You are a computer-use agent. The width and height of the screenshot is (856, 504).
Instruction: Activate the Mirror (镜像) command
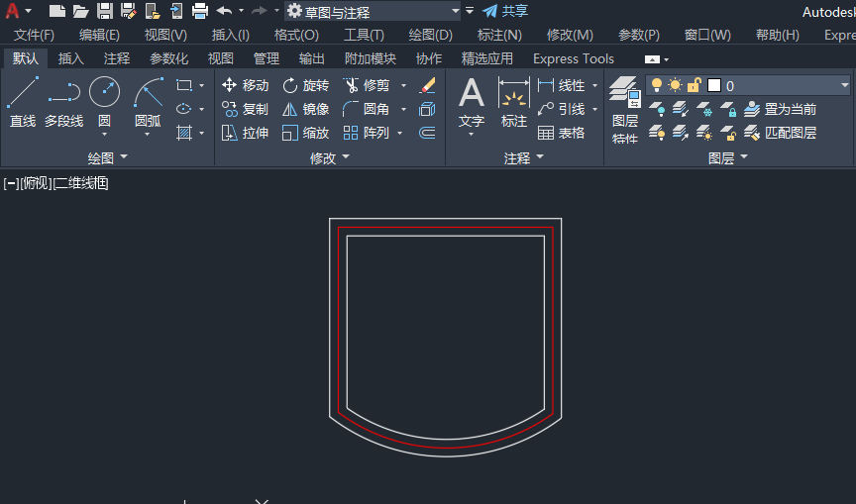pyautogui.click(x=306, y=109)
